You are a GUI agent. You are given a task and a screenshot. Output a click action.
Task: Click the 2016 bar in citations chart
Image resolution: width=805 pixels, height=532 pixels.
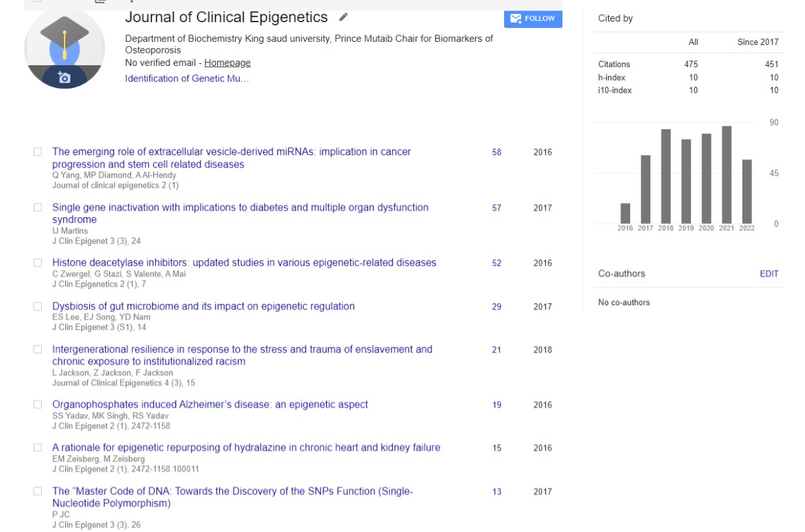coord(625,213)
